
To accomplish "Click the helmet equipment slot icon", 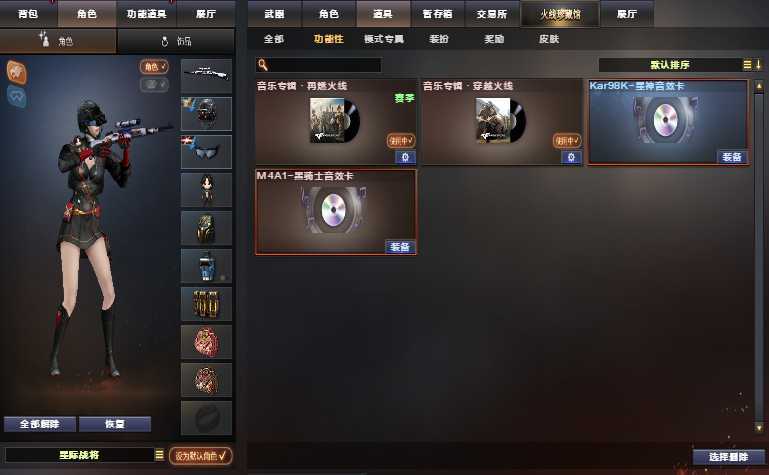I will pos(206,114).
